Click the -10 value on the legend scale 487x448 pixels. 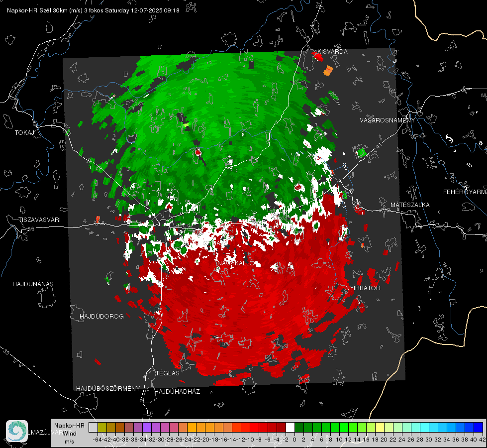click(250, 440)
